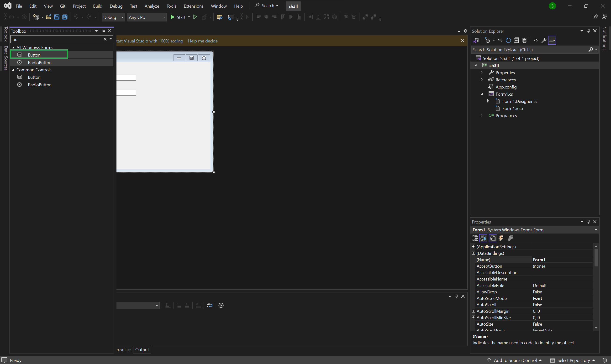
Task: Open the Build menu
Action: (x=97, y=6)
